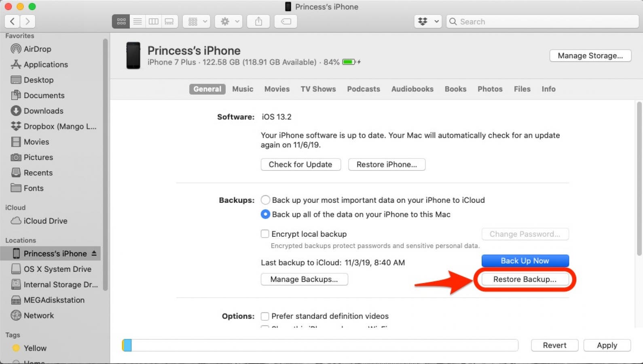Switch to the Info tab
This screenshot has height=364, width=643.
coord(549,89)
